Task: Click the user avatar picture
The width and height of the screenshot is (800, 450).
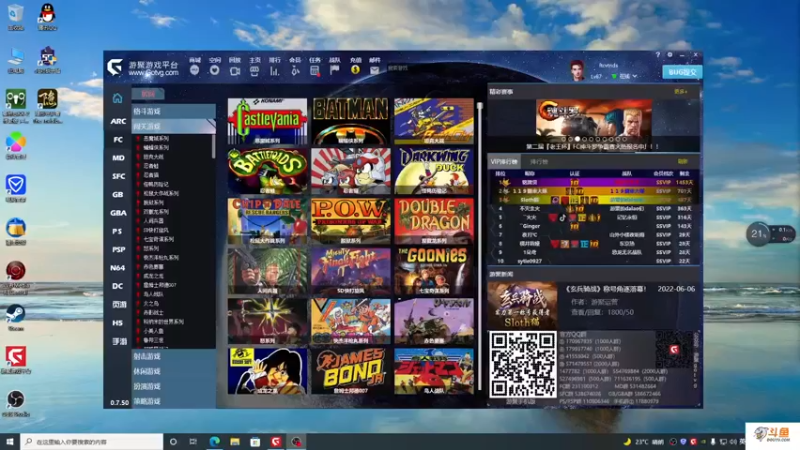Action: [x=577, y=70]
